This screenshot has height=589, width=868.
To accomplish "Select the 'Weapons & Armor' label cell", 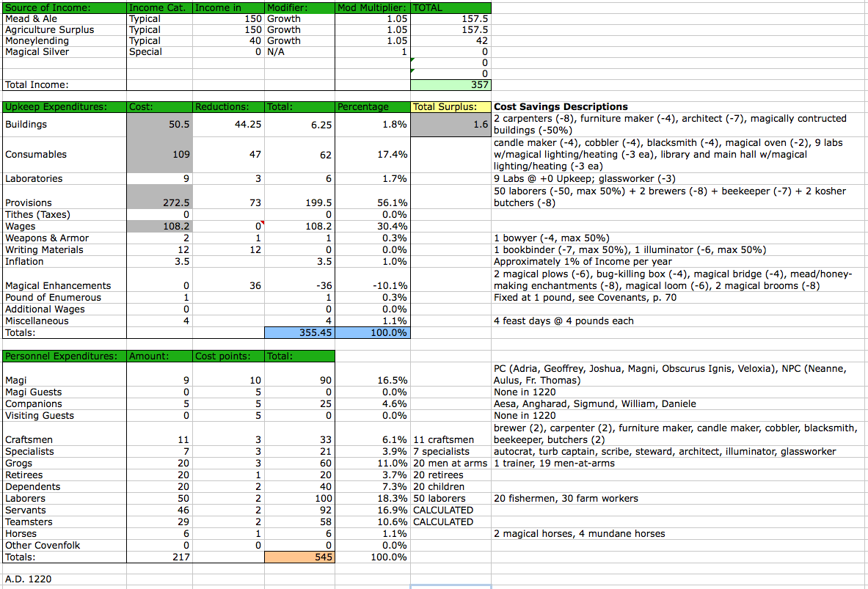I will [65, 238].
